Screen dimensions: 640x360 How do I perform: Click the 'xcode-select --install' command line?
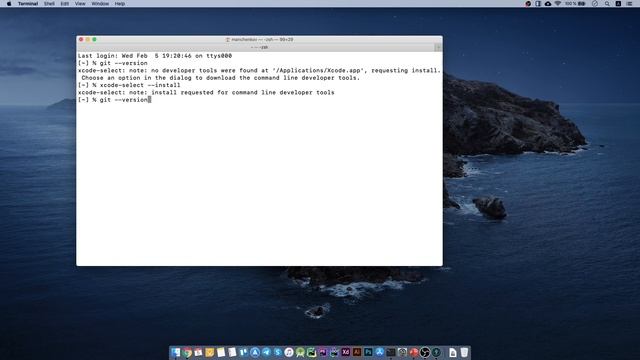(129, 85)
